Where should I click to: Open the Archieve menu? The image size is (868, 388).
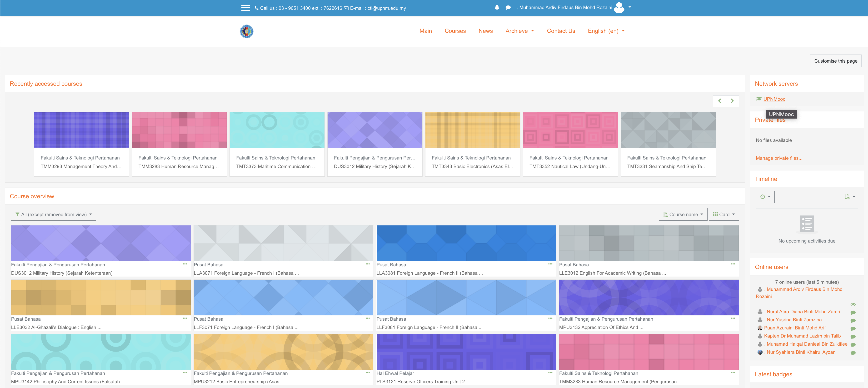[x=519, y=31]
